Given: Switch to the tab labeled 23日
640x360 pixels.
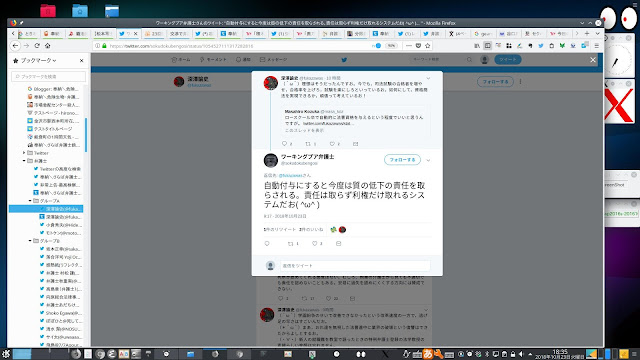Looking at the screenshot, I should pyautogui.click(x=154, y=33).
